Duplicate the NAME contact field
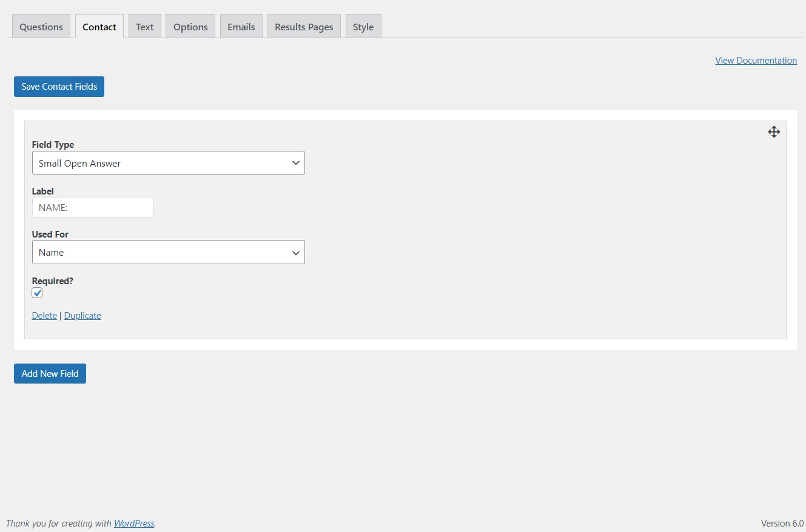This screenshot has width=806, height=532. point(82,316)
